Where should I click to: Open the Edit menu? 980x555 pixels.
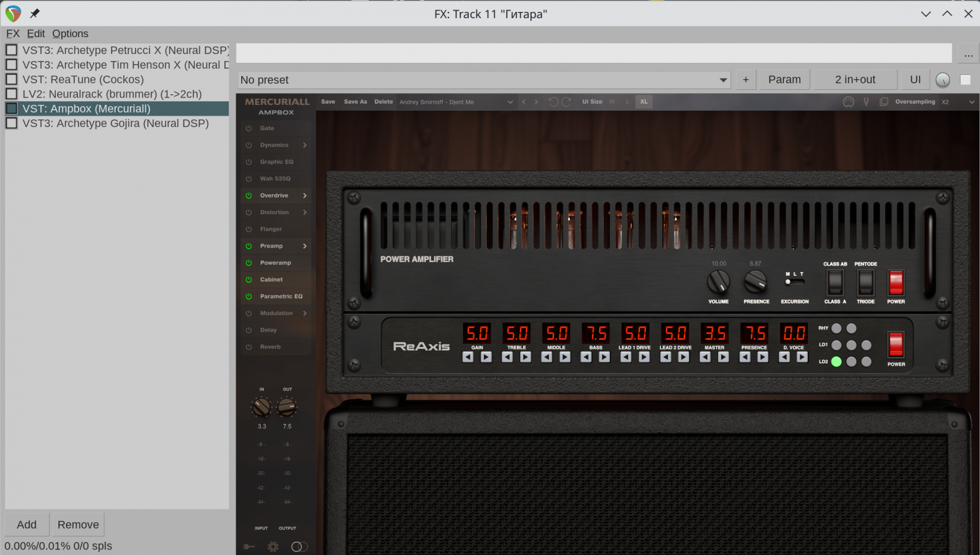click(36, 33)
